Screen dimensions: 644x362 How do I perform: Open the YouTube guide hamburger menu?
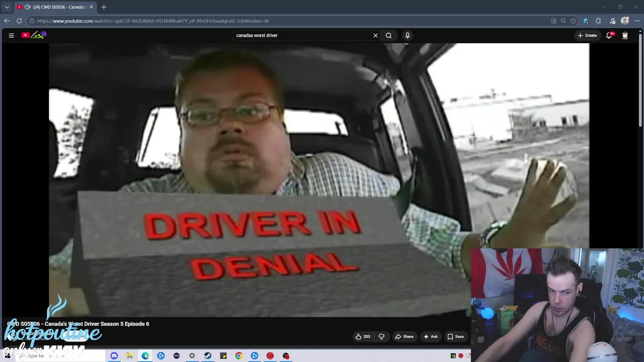click(11, 35)
